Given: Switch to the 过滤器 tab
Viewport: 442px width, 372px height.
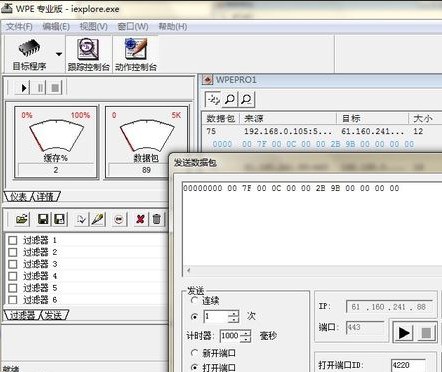Looking at the screenshot, I should pyautogui.click(x=22, y=315).
